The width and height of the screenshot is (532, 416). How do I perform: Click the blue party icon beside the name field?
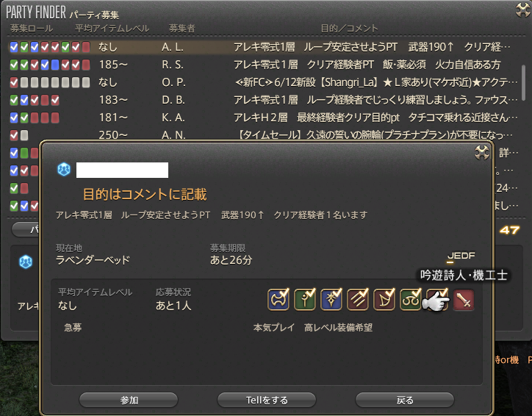tap(64, 169)
